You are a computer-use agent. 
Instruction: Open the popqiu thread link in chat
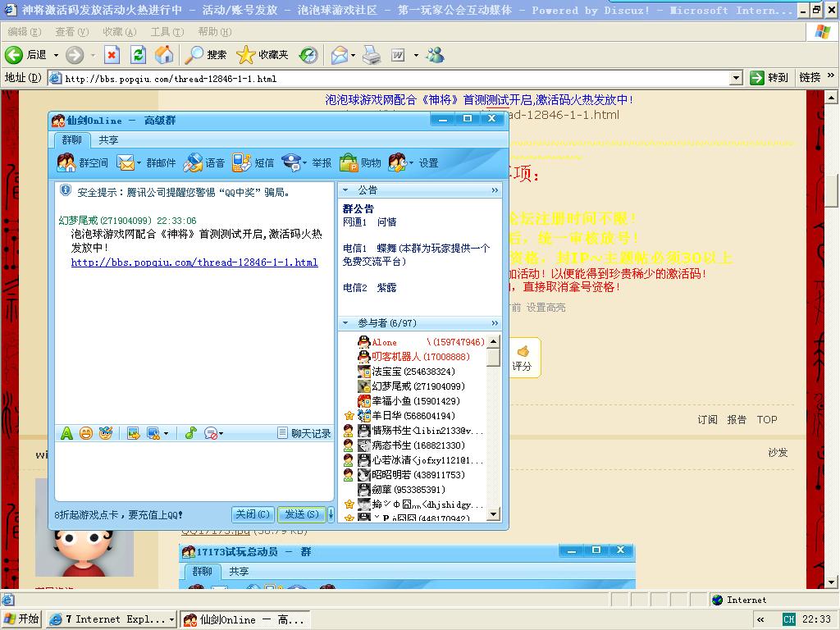(194, 262)
